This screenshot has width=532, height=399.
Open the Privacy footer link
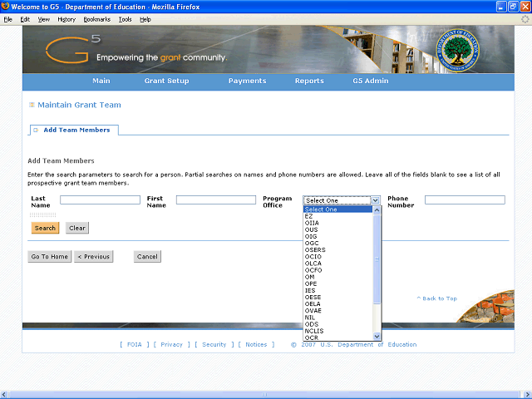(172, 344)
